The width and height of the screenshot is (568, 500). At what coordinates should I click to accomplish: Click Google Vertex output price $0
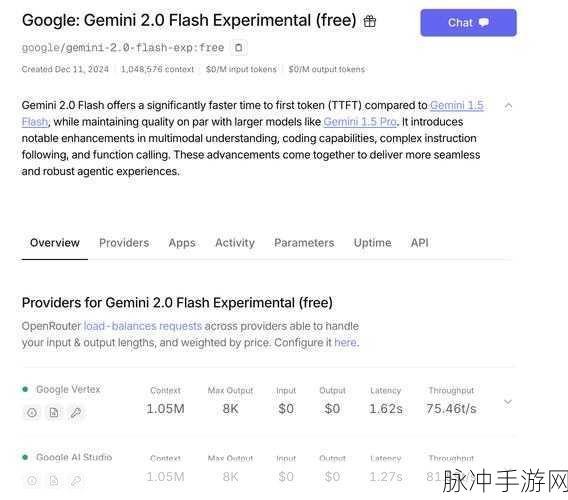(x=332, y=409)
